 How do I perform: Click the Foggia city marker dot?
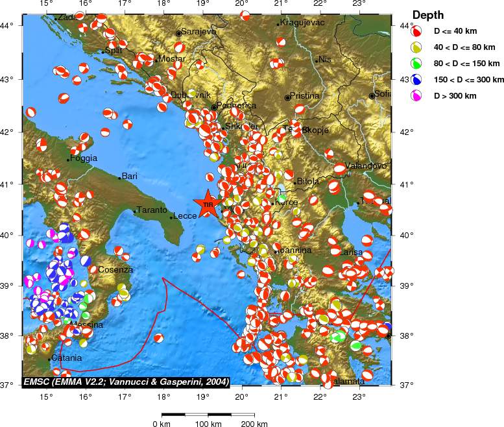(68, 160)
